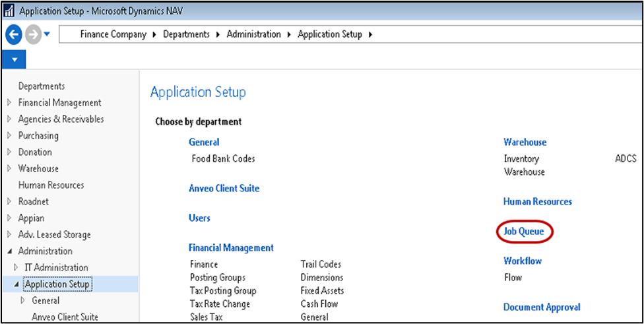Screen dimensions: 644x324
Task: Open Sales Tax setup
Action: coord(207,317)
